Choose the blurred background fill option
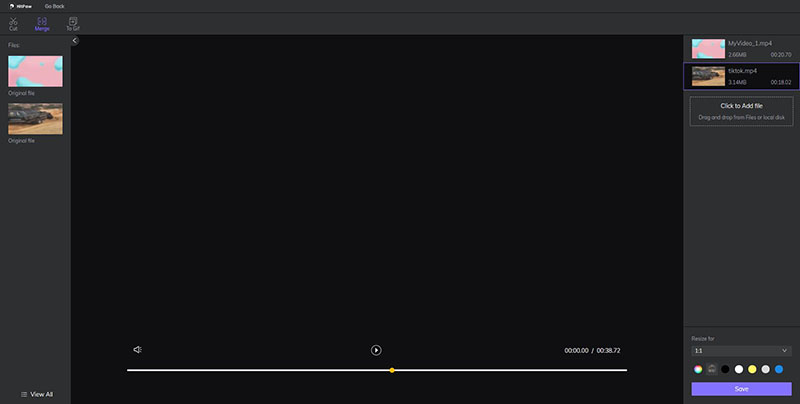800x404 pixels. click(712, 369)
